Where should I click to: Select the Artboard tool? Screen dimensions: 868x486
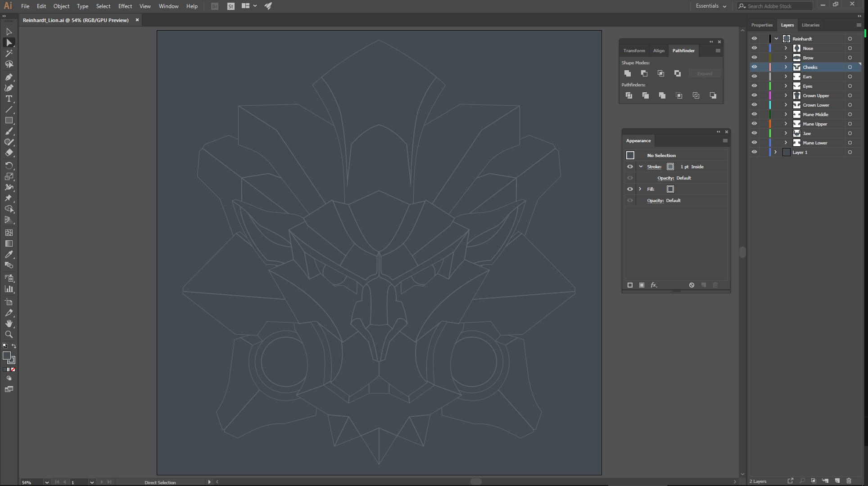click(x=9, y=301)
